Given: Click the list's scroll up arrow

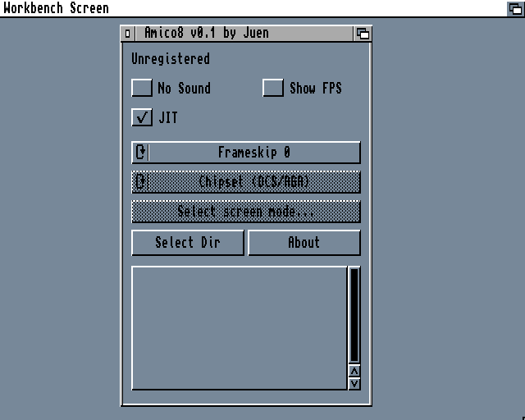Looking at the screenshot, I should (354, 371).
